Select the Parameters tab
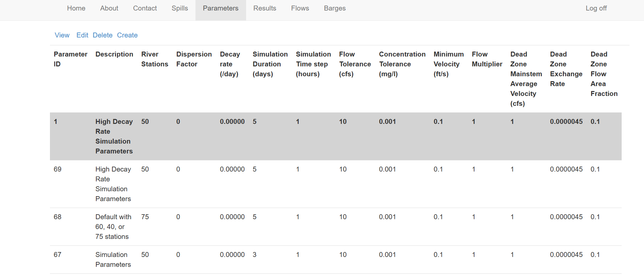 (x=221, y=8)
